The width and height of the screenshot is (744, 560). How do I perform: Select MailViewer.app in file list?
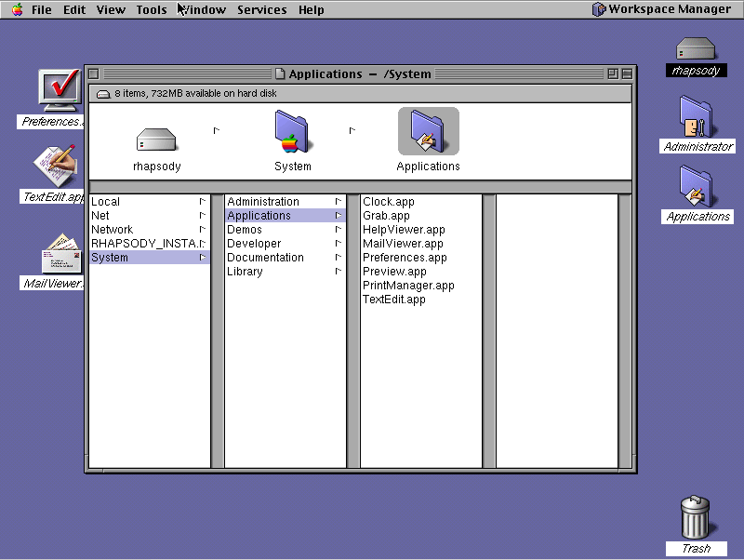pyautogui.click(x=421, y=244)
